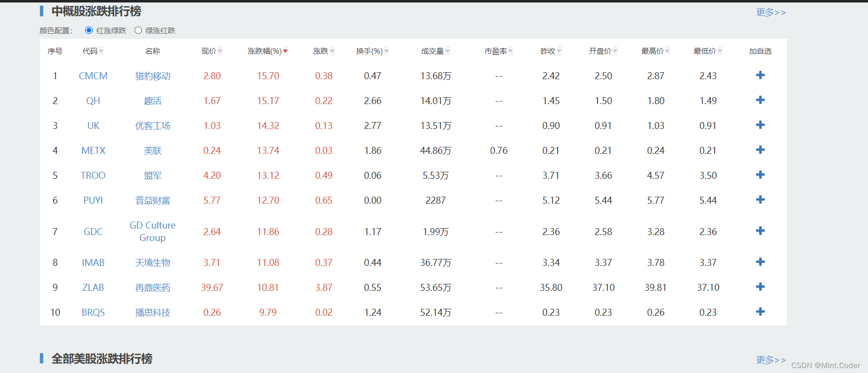Click METX volume 44.86万
This screenshot has width=868, height=373.
click(x=435, y=150)
